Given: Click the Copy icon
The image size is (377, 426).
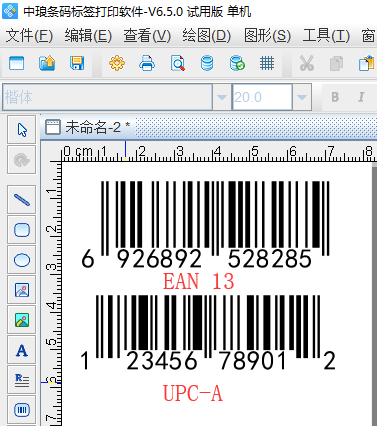Looking at the screenshot, I should [x=336, y=63].
